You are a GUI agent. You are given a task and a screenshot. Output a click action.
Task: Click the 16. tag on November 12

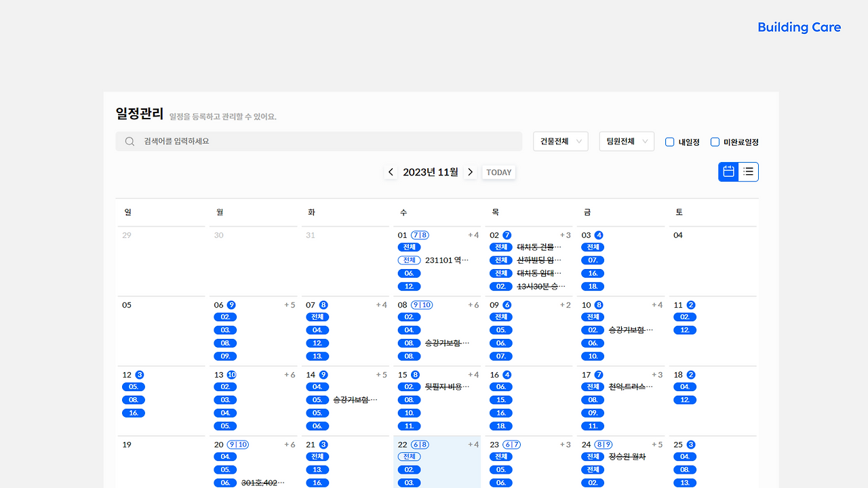pos(134,413)
